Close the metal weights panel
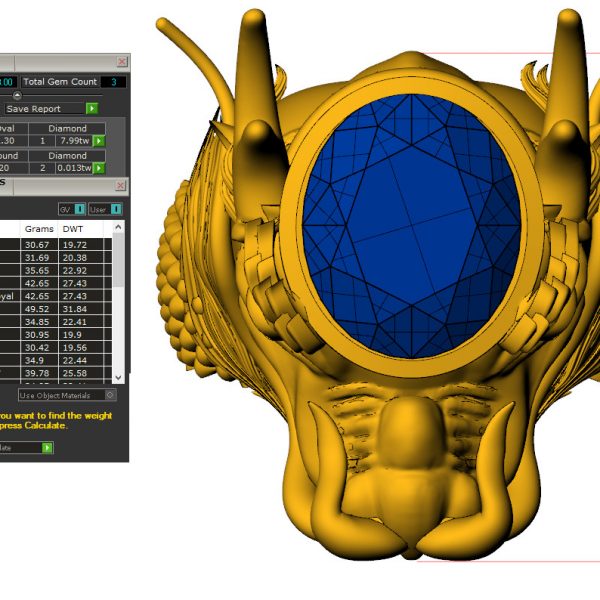 click(x=122, y=186)
